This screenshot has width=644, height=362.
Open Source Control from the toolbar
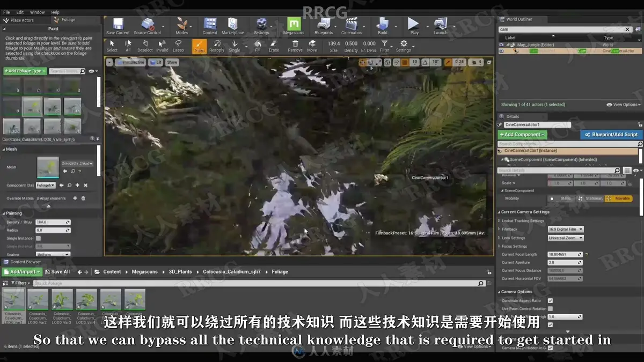point(147,26)
